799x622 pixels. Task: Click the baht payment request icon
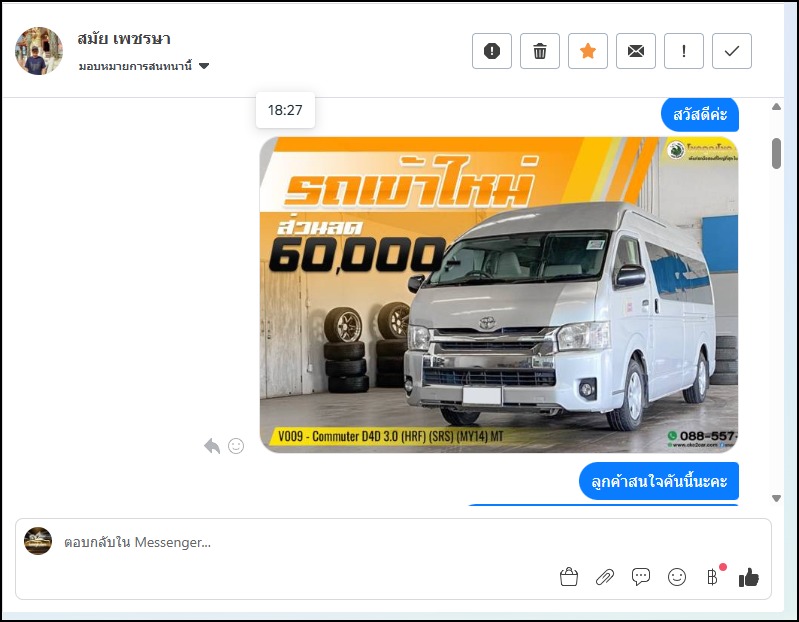coord(712,577)
